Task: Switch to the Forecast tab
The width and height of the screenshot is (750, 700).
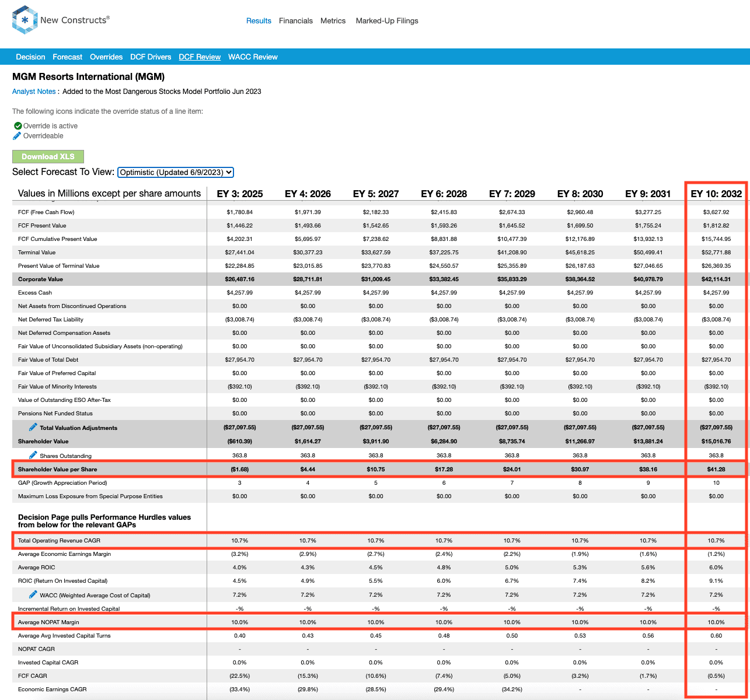Action: tap(68, 57)
